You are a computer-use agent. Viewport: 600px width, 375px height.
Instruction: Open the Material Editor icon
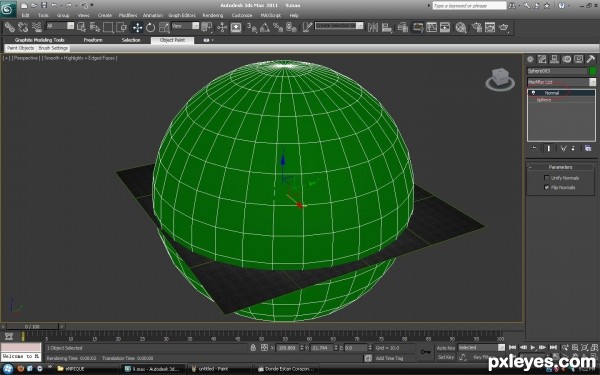461,27
